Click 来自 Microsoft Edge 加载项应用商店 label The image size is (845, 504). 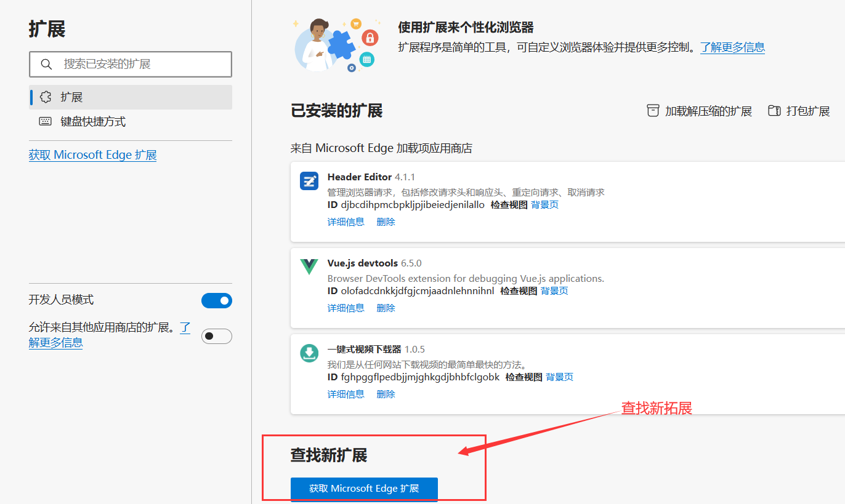tap(381, 148)
